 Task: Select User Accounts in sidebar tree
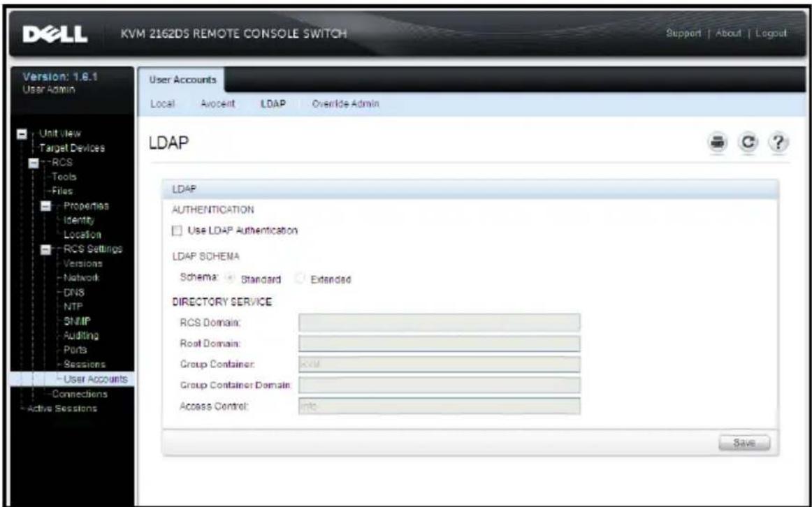coord(95,379)
